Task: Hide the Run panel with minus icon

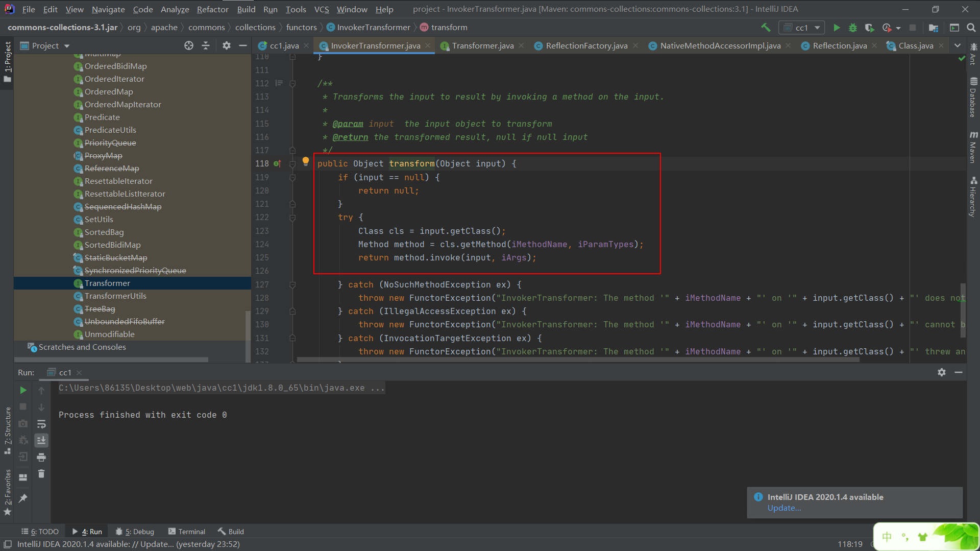Action: coord(959,372)
